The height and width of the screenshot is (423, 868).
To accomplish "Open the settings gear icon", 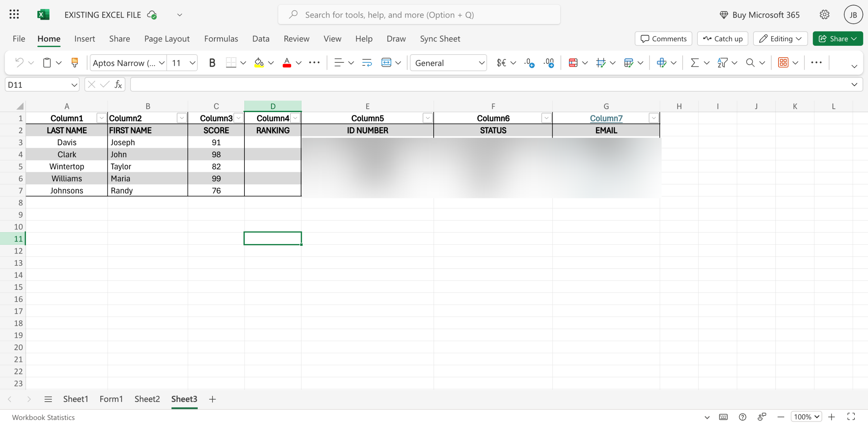I will click(x=824, y=15).
